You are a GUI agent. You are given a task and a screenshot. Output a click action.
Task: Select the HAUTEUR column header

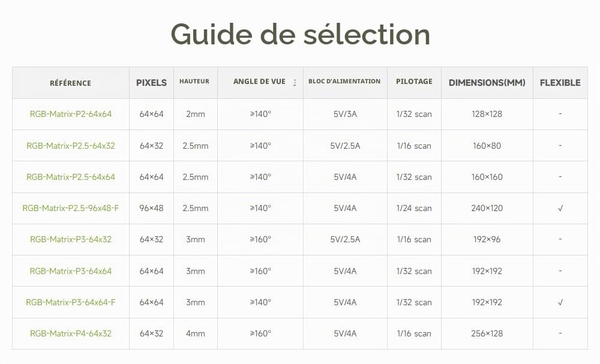[194, 82]
